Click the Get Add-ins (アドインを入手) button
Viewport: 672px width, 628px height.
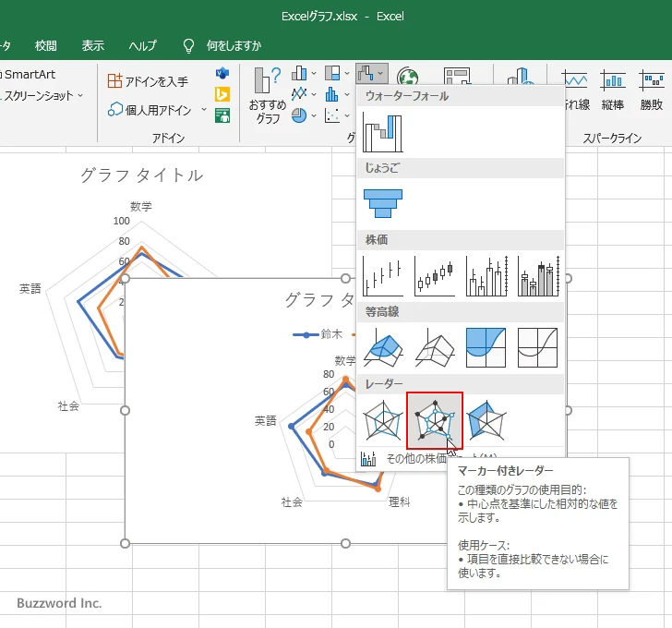point(148,81)
